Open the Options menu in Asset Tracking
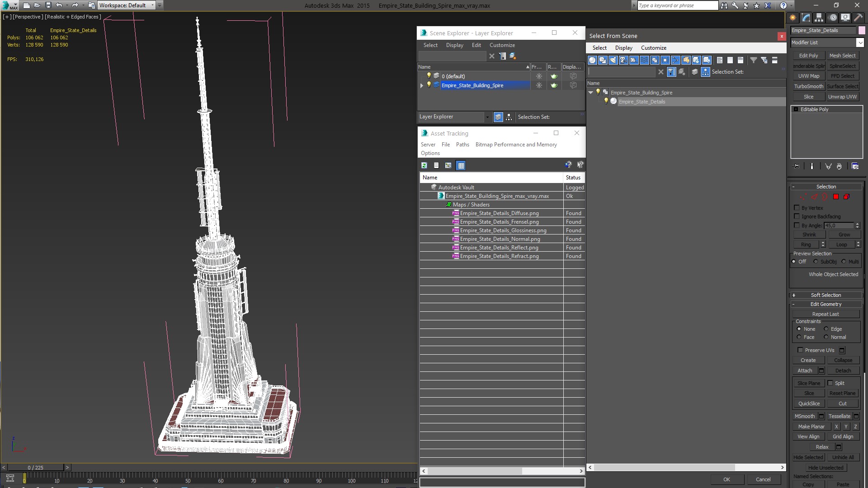The width and height of the screenshot is (868, 488). [430, 153]
